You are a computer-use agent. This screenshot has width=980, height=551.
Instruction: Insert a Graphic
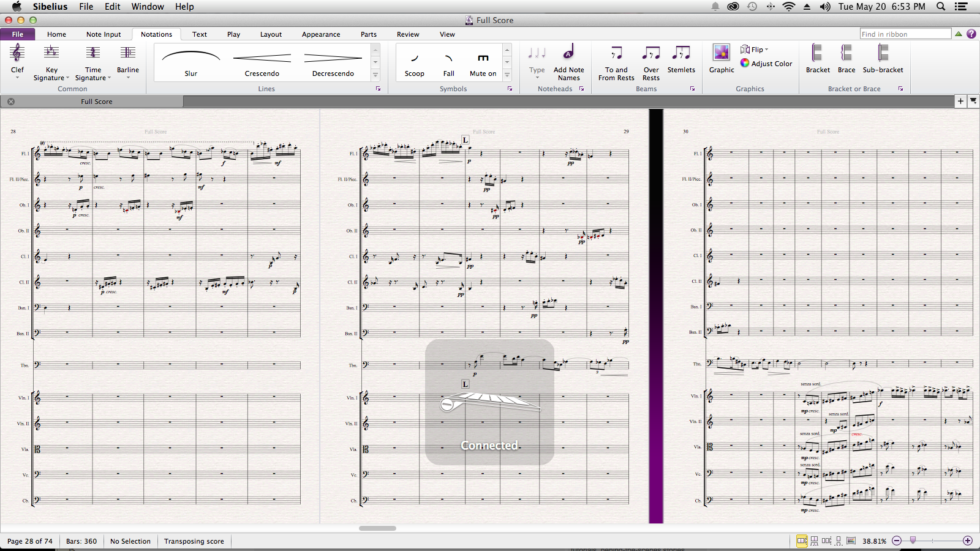722,59
